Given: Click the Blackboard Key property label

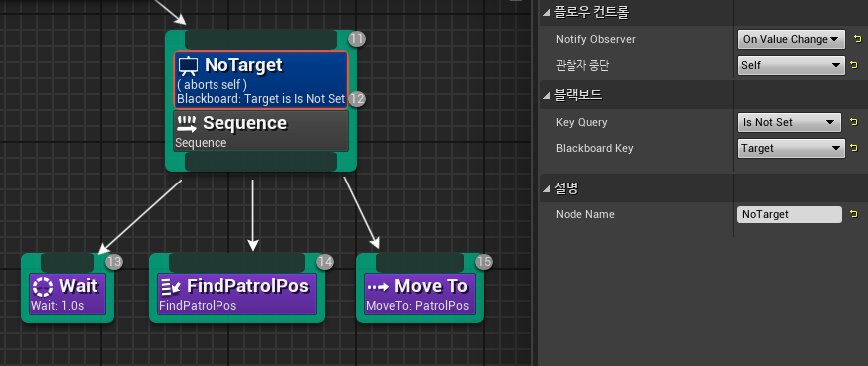Looking at the screenshot, I should (x=594, y=148).
